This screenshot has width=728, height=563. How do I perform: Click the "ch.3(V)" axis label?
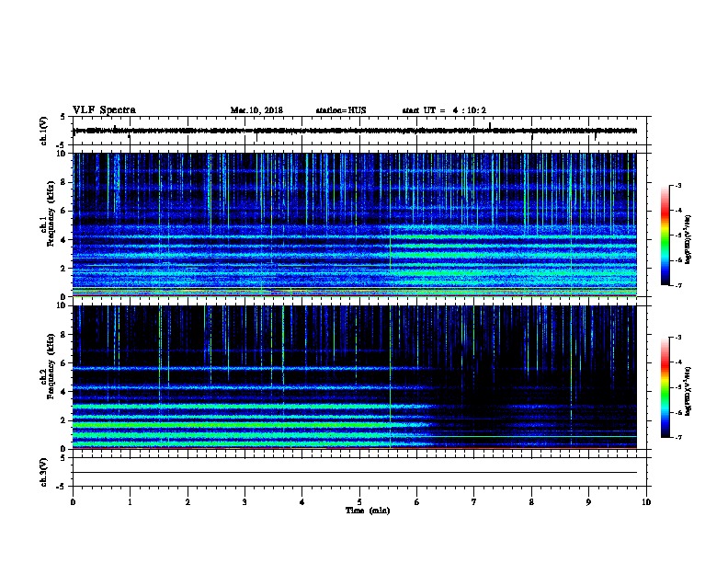coord(44,472)
